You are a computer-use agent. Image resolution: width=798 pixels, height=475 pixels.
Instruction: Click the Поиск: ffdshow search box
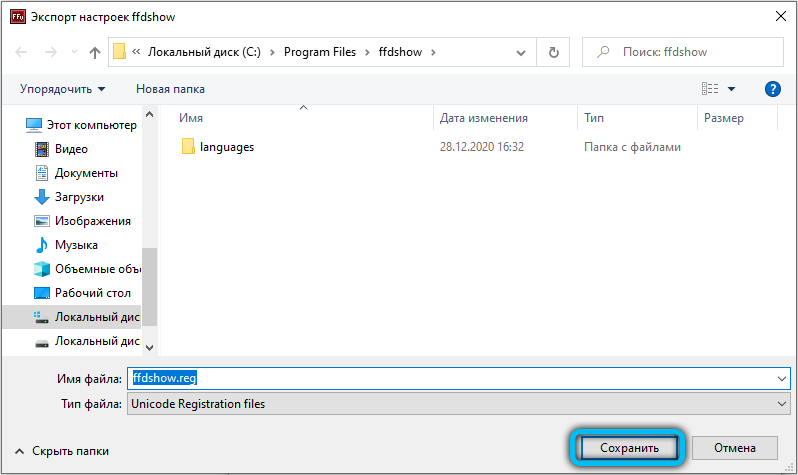coord(682,52)
